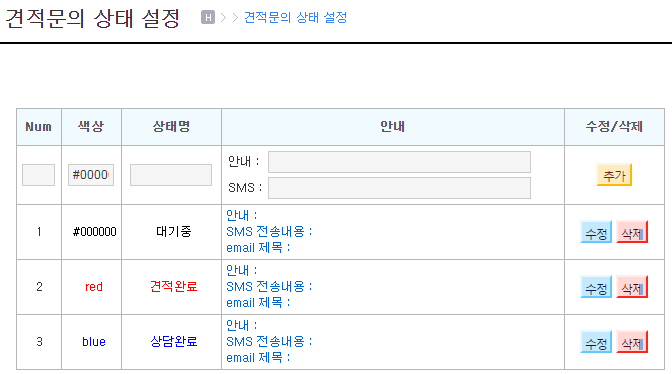
Task: Open the 견적문의 상태 설정 breadcrumb link
Action: point(295,18)
